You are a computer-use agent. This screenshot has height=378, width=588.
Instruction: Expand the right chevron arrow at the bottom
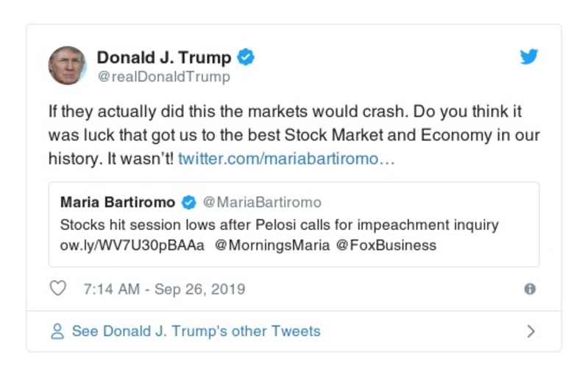[531, 332]
